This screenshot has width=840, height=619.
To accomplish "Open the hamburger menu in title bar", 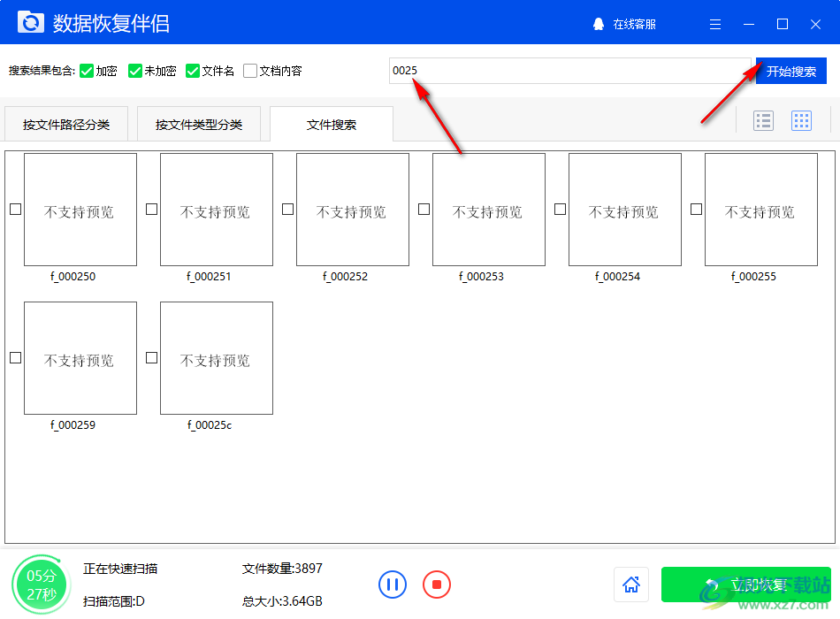I will pyautogui.click(x=714, y=24).
